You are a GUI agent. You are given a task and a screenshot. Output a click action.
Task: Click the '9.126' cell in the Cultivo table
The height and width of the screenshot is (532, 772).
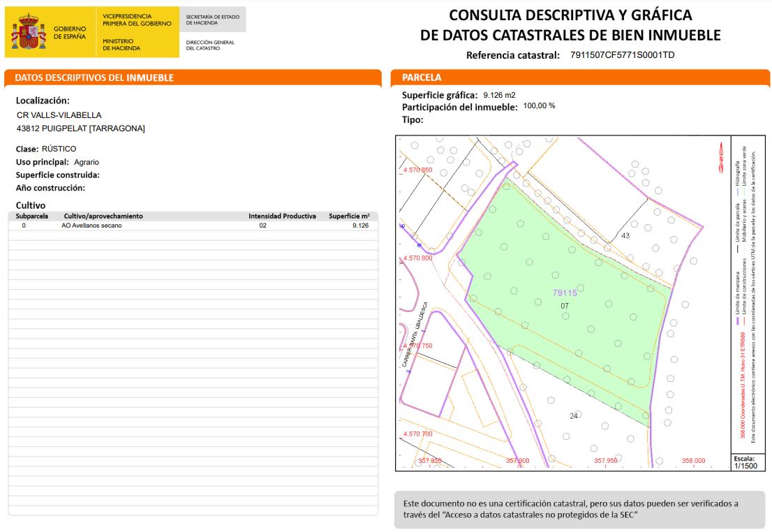tap(360, 226)
